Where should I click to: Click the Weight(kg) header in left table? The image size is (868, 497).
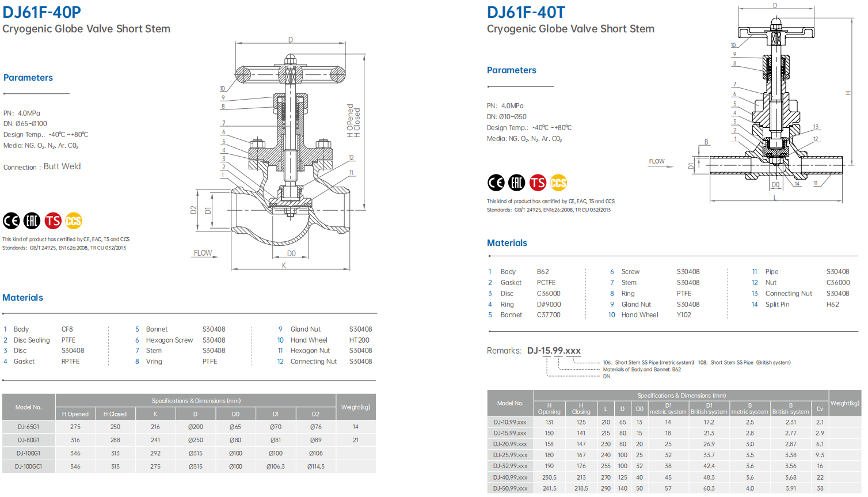coord(356,407)
